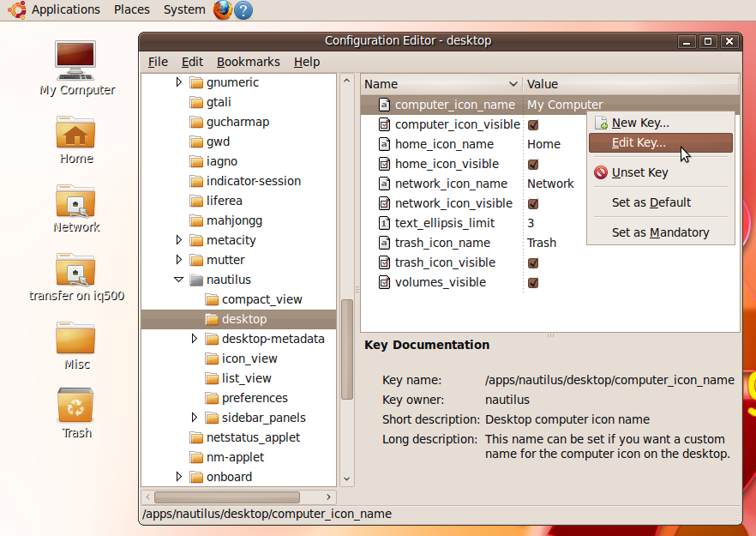Image resolution: width=756 pixels, height=536 pixels.
Task: Collapse the nautilus tree node
Action: click(x=179, y=279)
